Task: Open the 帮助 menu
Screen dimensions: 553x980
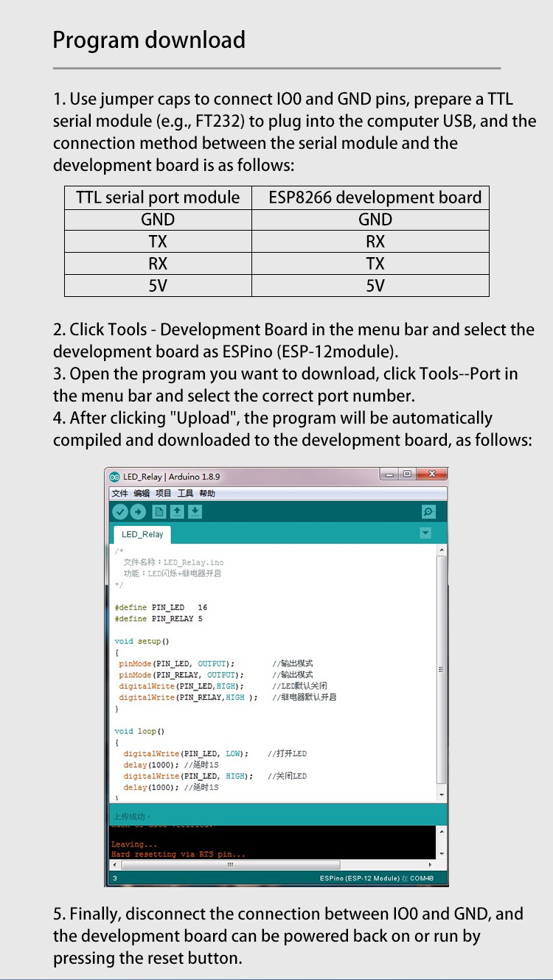Action: pyautogui.click(x=207, y=494)
